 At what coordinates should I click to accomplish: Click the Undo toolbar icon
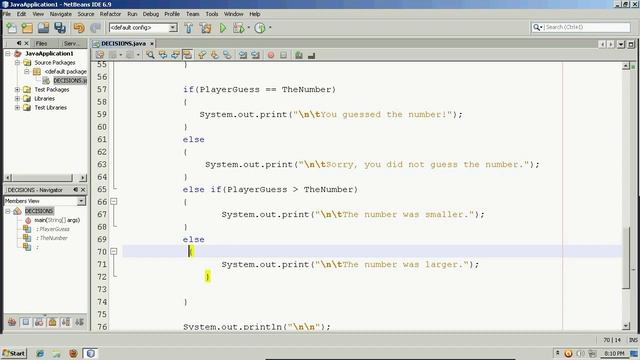tap(79, 28)
